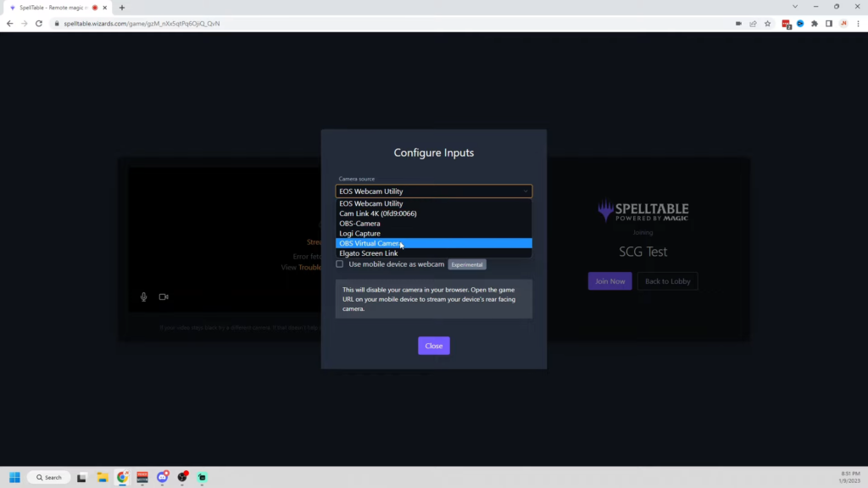Select Elgato Screen Link option

(434, 253)
